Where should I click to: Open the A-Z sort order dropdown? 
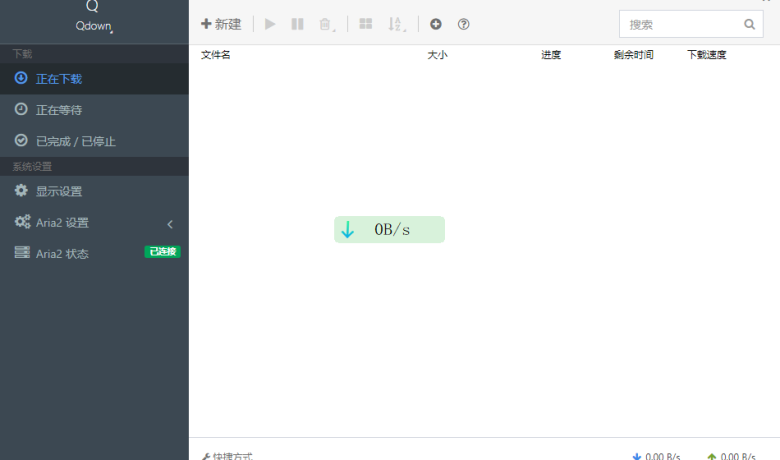click(x=396, y=24)
